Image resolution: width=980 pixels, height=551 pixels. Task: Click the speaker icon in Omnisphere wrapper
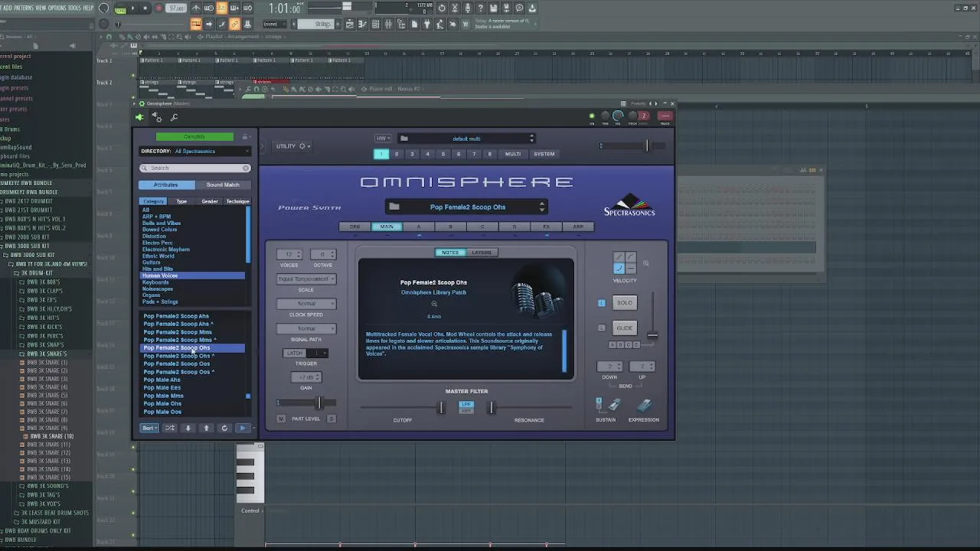point(139,117)
